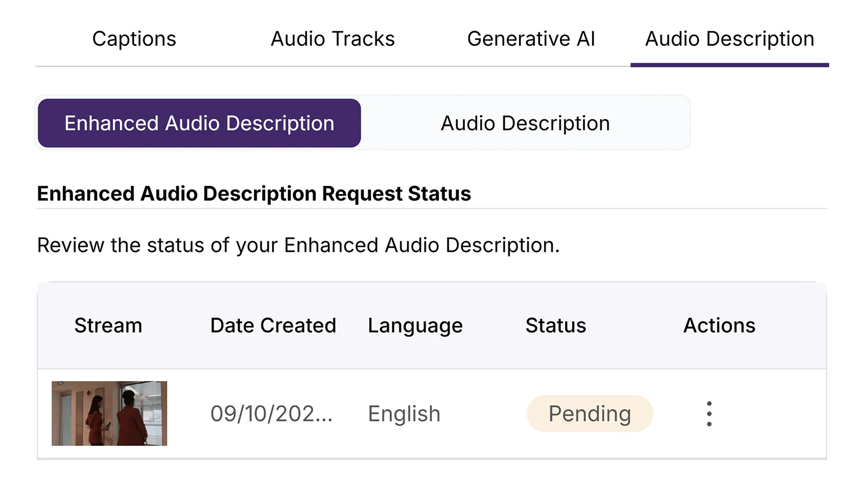Switch to the standard Audio Description segment

tap(525, 123)
